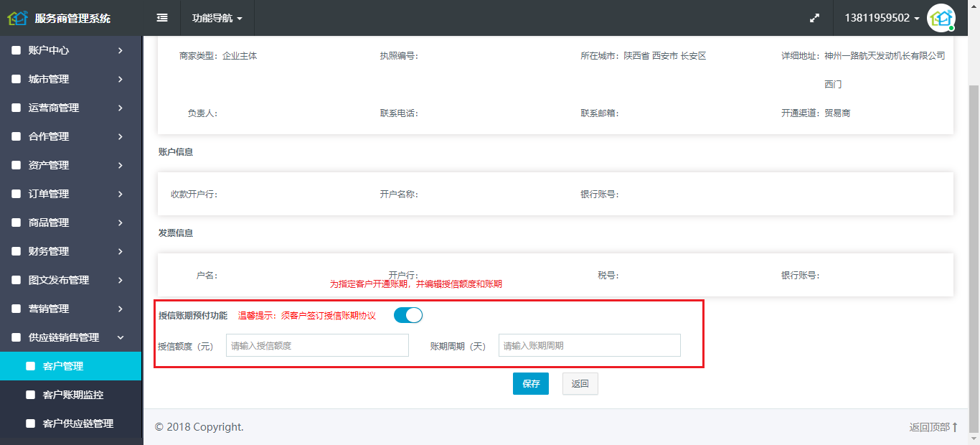Click 发票信息 section heading

[176, 233]
